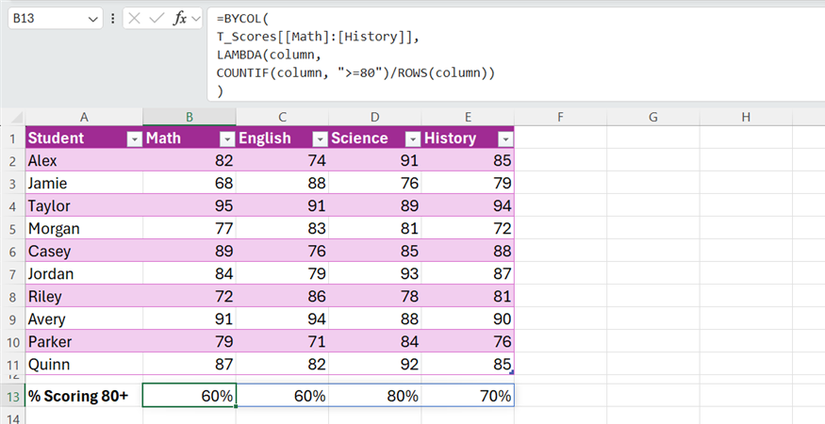Select column F header
The height and width of the screenshot is (424, 825).
point(560,117)
